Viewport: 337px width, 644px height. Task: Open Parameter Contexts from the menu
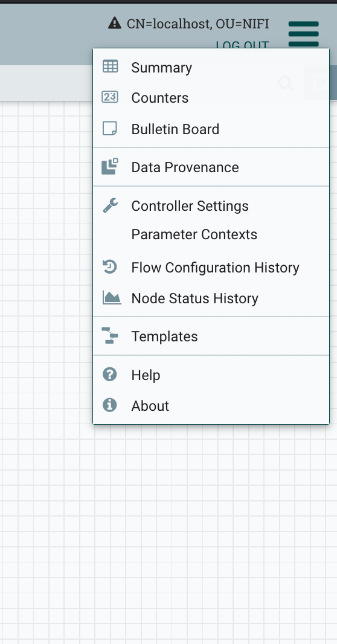pos(194,234)
